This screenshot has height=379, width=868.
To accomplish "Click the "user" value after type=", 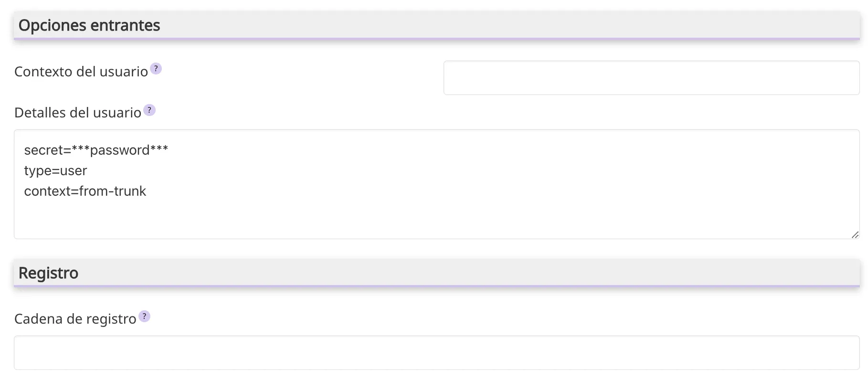I will (74, 171).
